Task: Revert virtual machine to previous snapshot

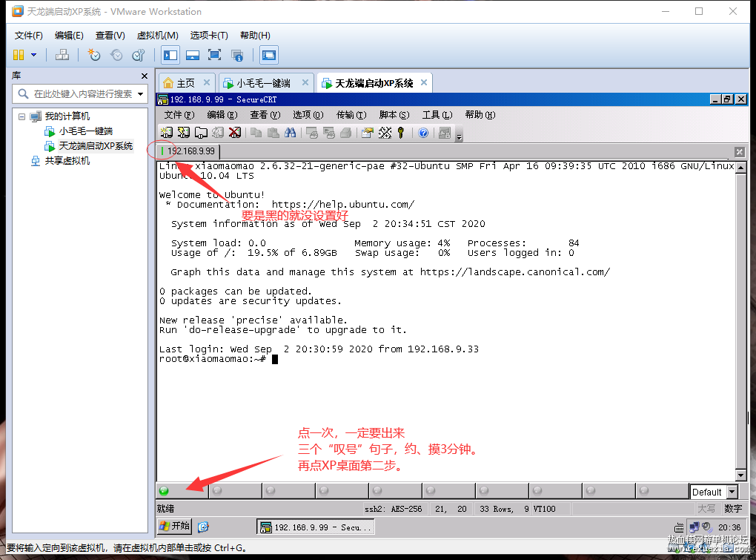Action: pos(116,55)
